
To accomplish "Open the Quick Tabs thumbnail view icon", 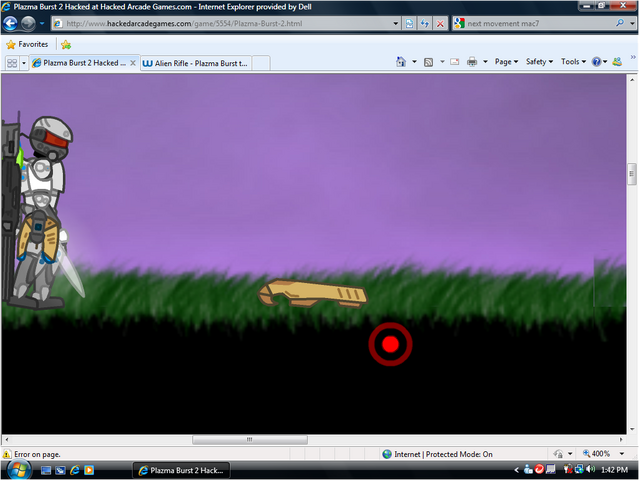I will pos(12,63).
